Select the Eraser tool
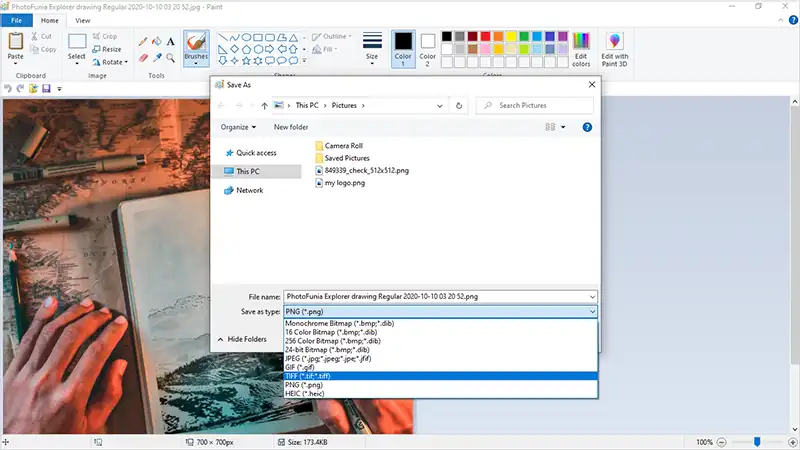The height and width of the screenshot is (450, 800). [143, 58]
